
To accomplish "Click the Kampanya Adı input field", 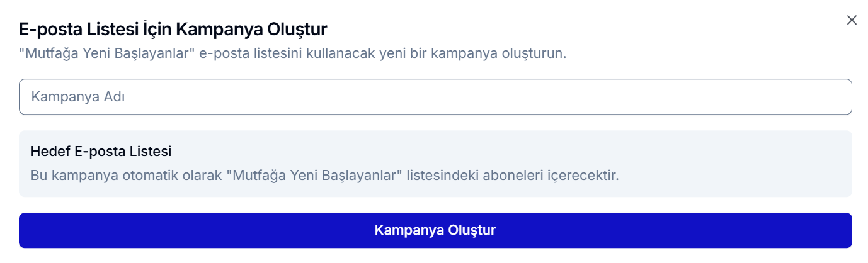I will click(x=435, y=97).
